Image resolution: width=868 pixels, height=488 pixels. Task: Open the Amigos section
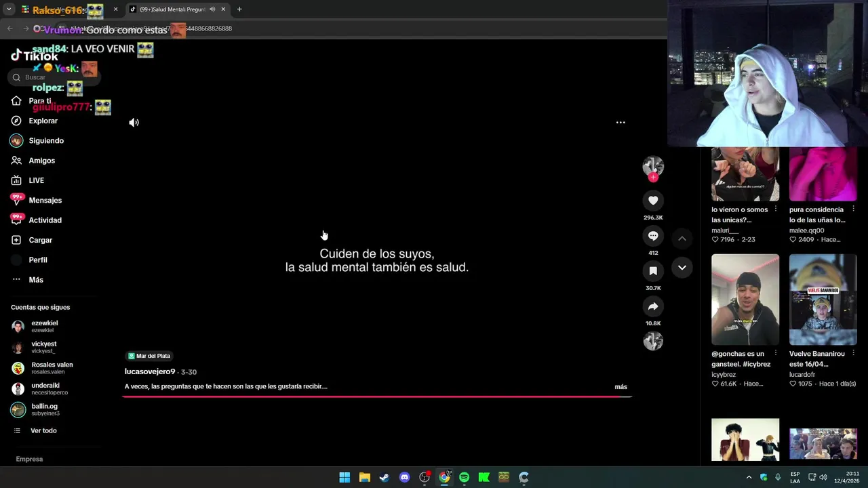click(33, 161)
